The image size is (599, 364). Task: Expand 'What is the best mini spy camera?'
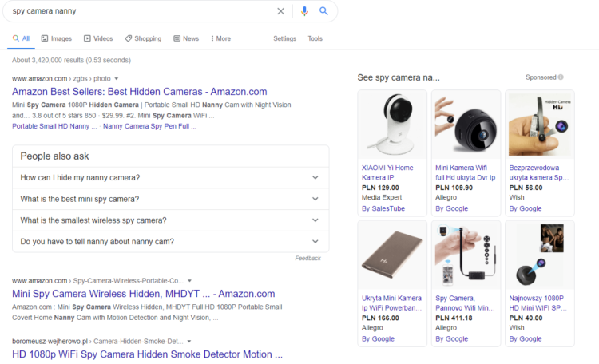pos(170,199)
